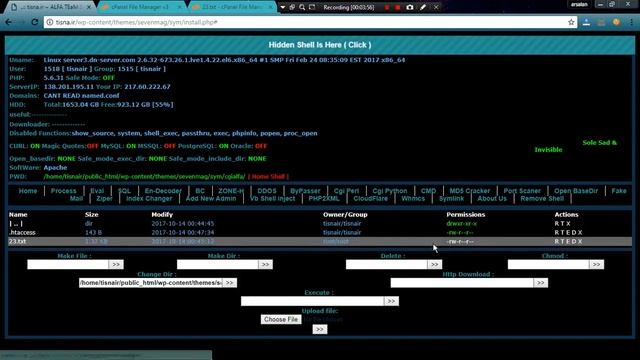
Task: Open the Index Changer menu item
Action: click(x=149, y=198)
